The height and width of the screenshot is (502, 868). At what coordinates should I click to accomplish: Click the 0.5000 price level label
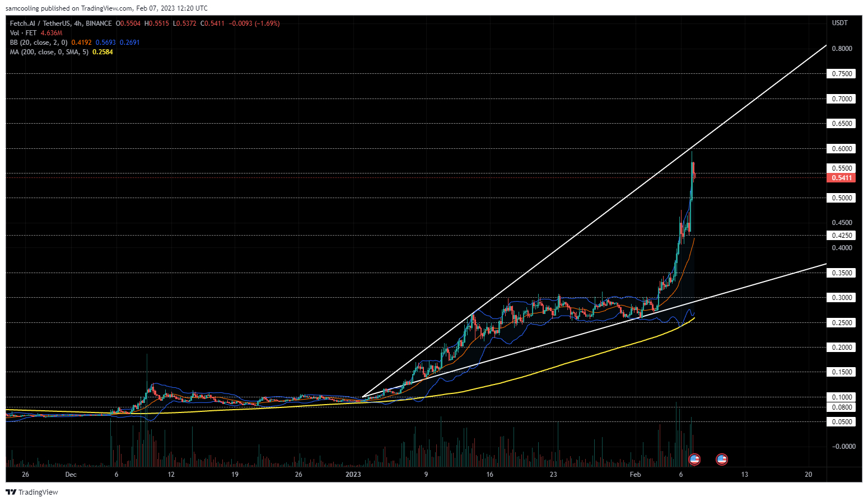841,198
